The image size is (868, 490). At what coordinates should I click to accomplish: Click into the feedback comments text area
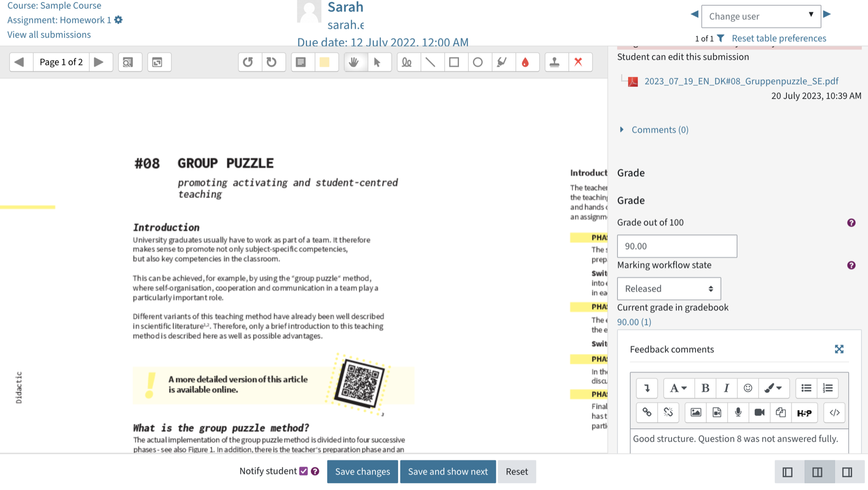point(739,441)
